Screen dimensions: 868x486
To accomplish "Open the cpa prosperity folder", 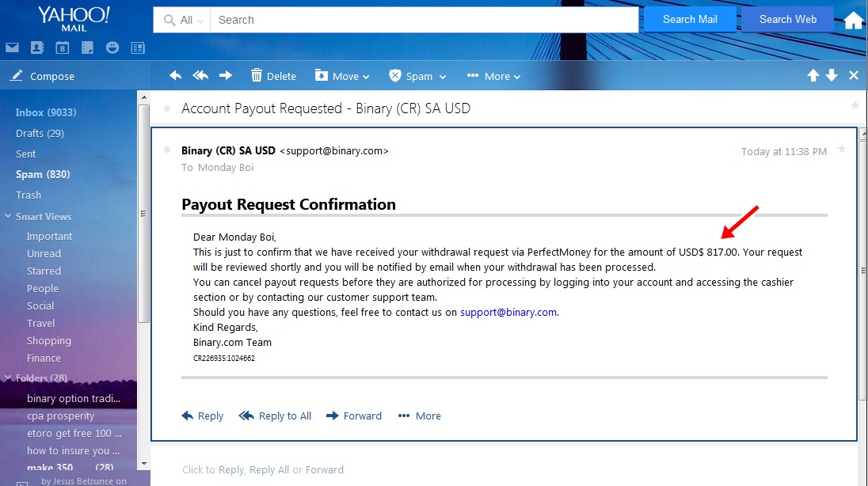I will pyautogui.click(x=61, y=416).
